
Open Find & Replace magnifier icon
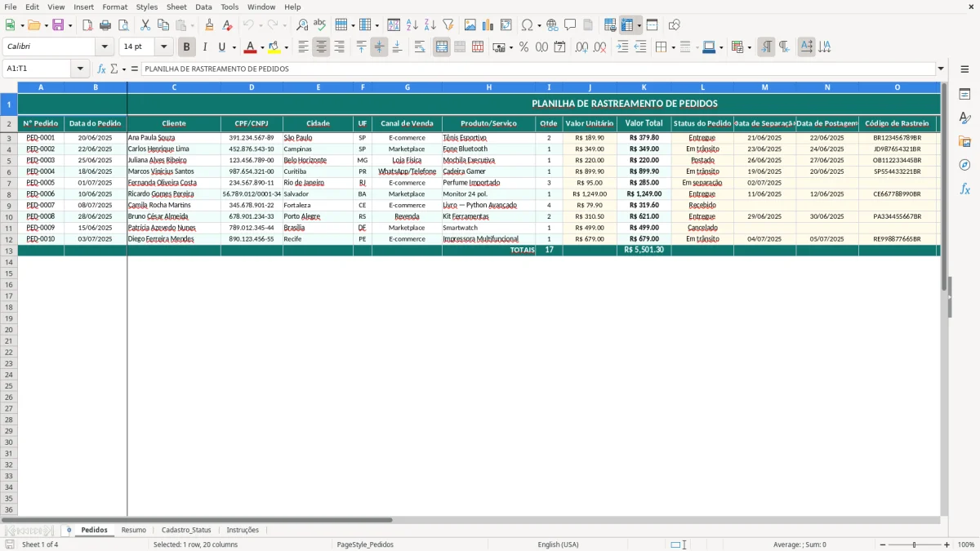click(x=302, y=25)
